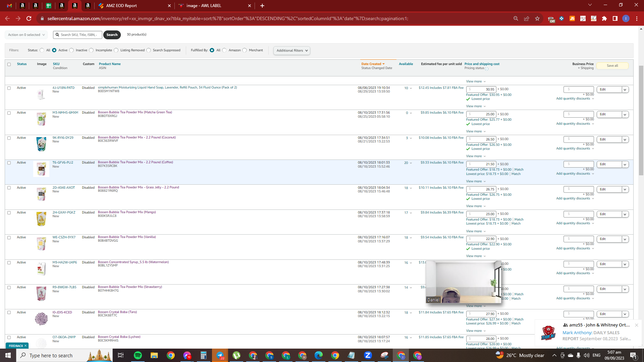Expand Add quantity discounts for the Grass Jelly row

click(x=575, y=198)
